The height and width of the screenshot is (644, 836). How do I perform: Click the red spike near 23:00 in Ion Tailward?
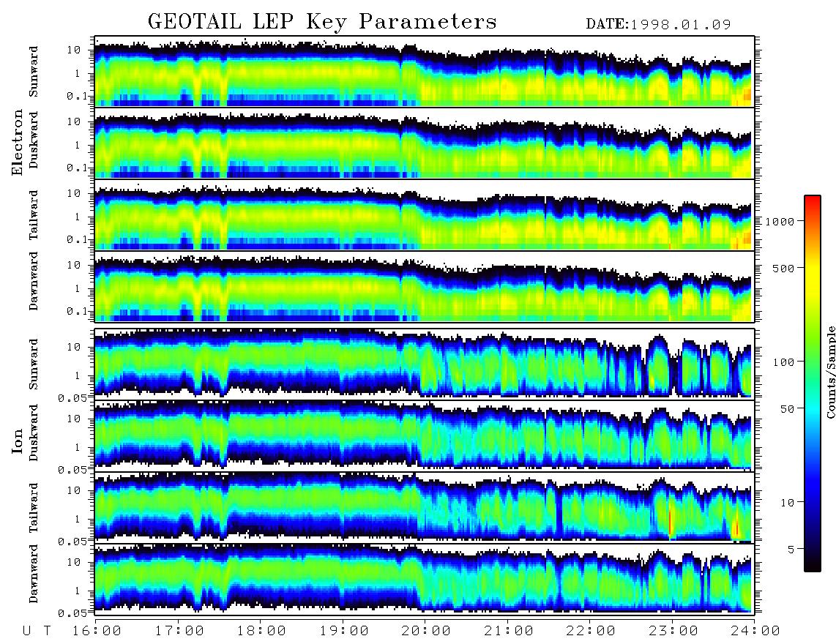670,523
